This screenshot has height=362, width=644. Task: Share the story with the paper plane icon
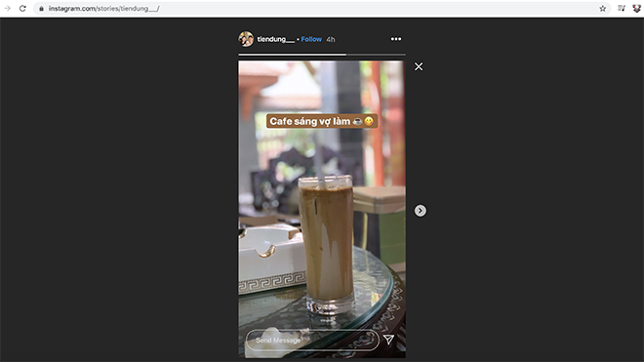[x=388, y=340]
